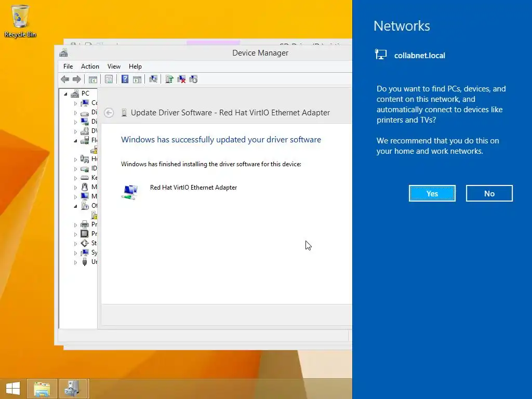
Task: Select the Disk drives icon in tree
Action: [x=85, y=112]
